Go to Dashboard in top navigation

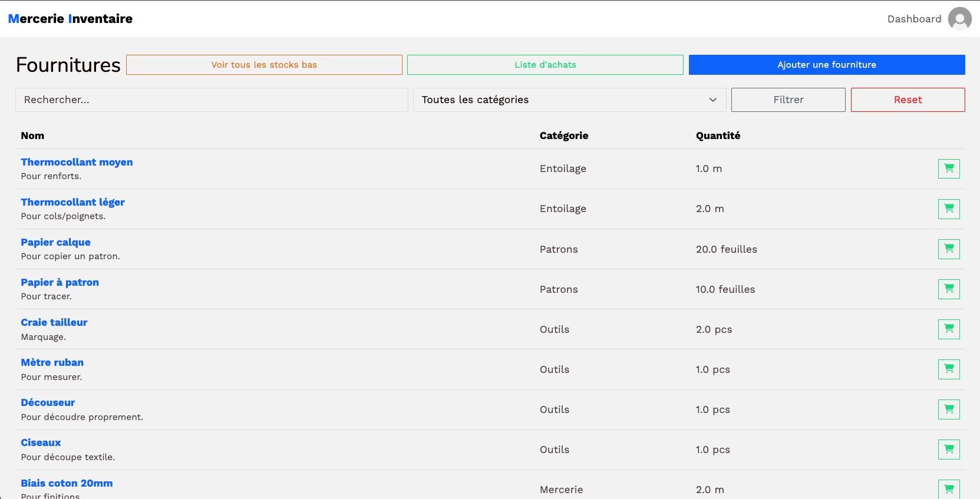coord(914,19)
